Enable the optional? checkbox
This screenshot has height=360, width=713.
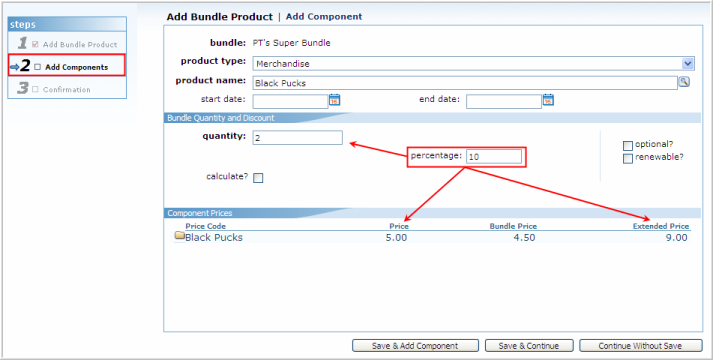click(x=628, y=145)
